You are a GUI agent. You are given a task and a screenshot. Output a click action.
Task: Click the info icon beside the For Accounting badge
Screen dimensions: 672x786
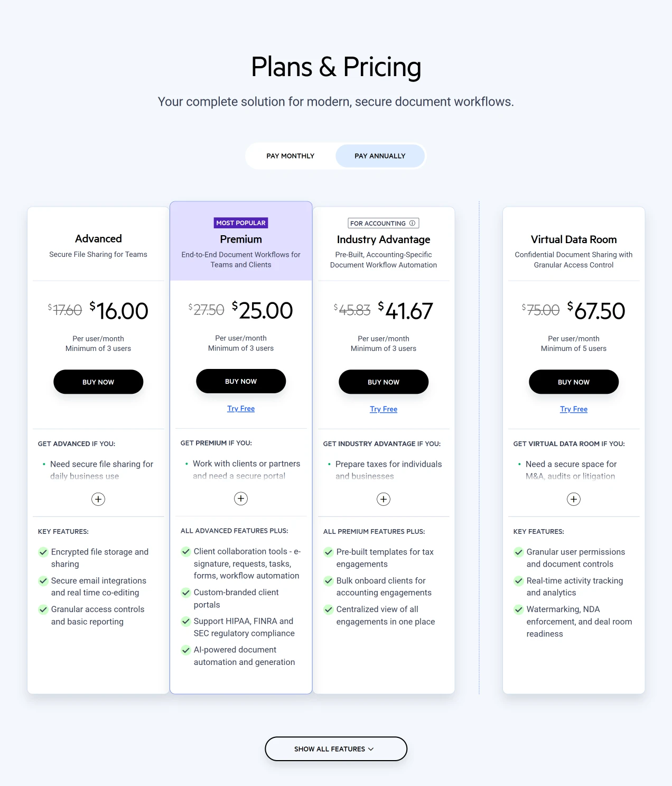point(413,223)
